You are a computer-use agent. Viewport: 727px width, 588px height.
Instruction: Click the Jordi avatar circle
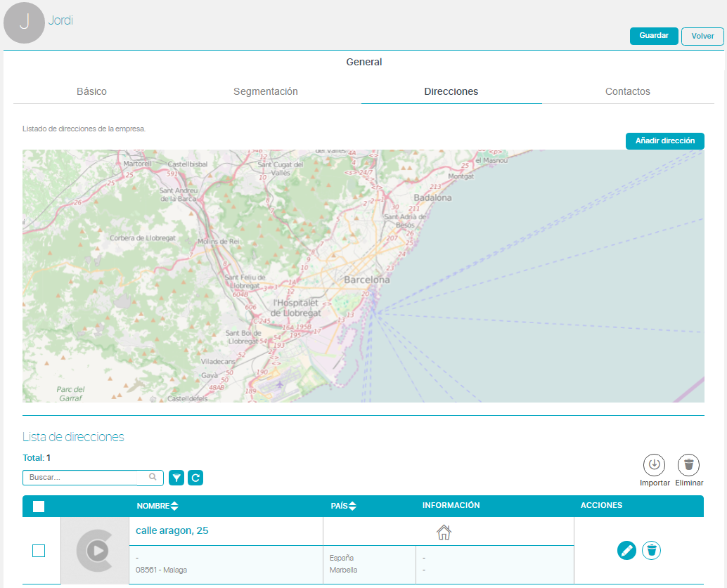[x=25, y=22]
